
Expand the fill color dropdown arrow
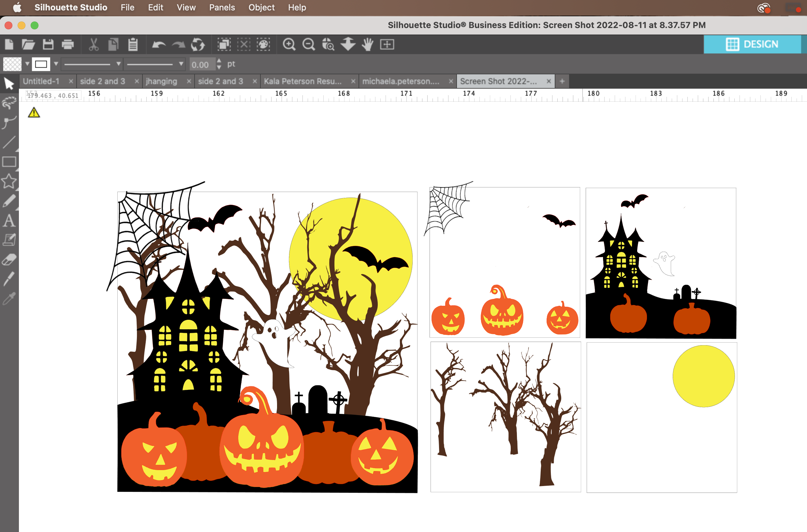click(27, 64)
